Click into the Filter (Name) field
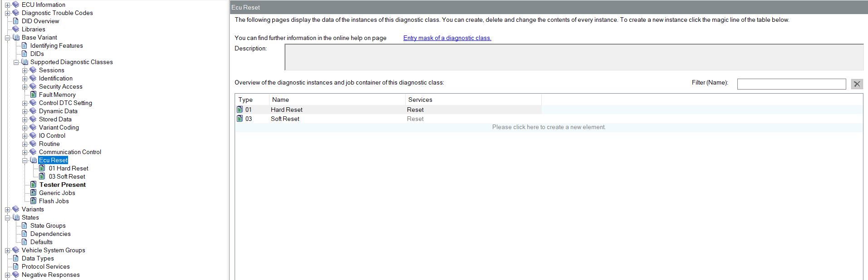 [x=792, y=84]
